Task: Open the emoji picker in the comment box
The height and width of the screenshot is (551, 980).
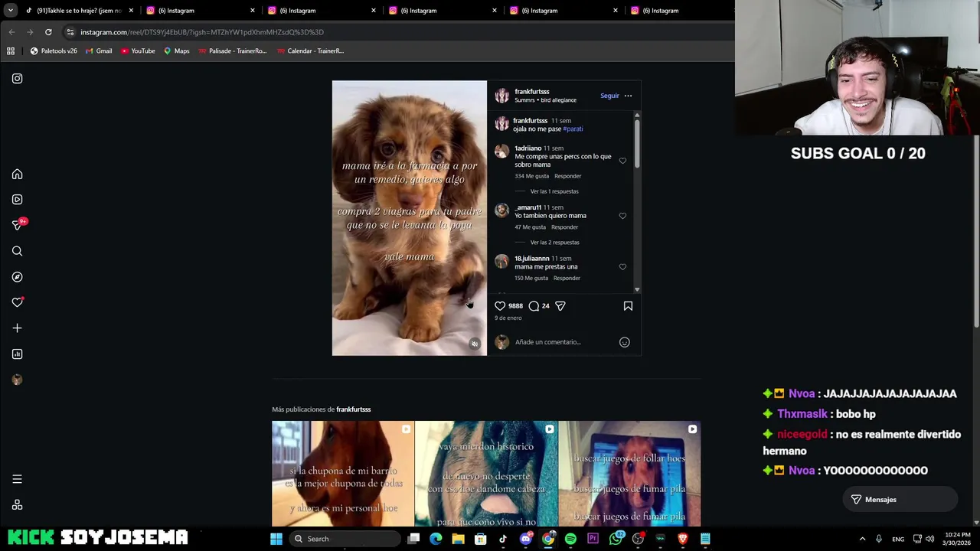Action: tap(624, 342)
